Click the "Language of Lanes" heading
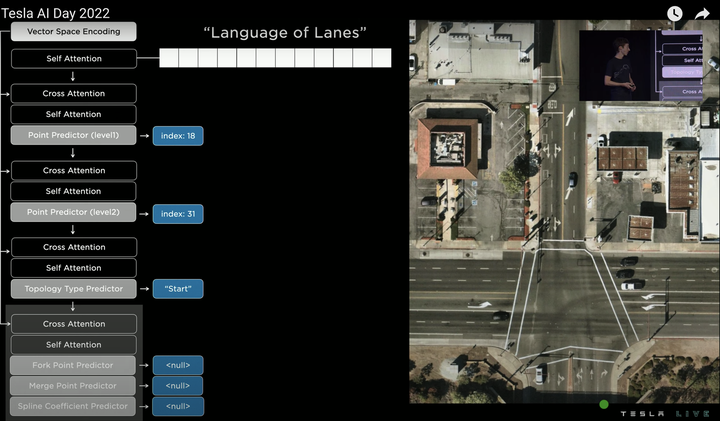Image resolution: width=720 pixels, height=421 pixels. tap(285, 33)
